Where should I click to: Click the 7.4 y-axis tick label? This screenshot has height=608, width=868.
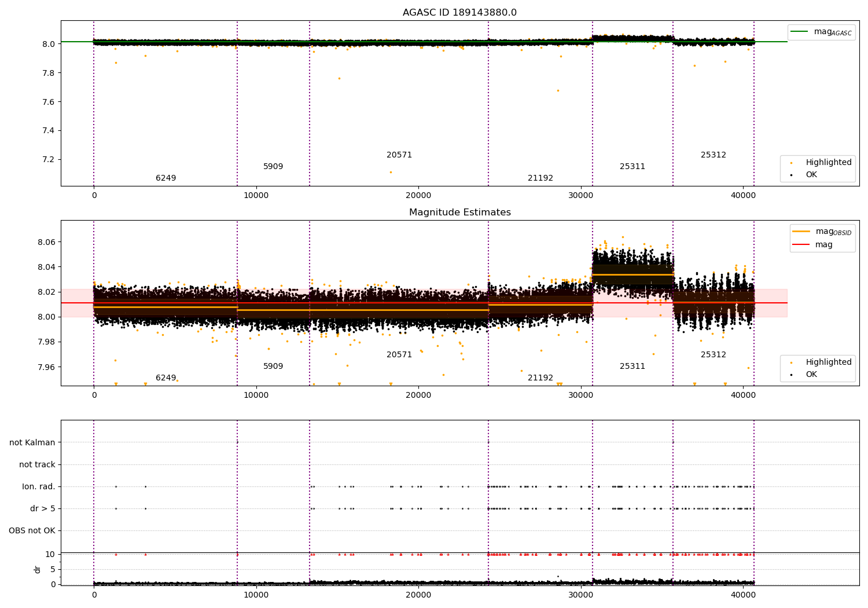click(x=49, y=130)
